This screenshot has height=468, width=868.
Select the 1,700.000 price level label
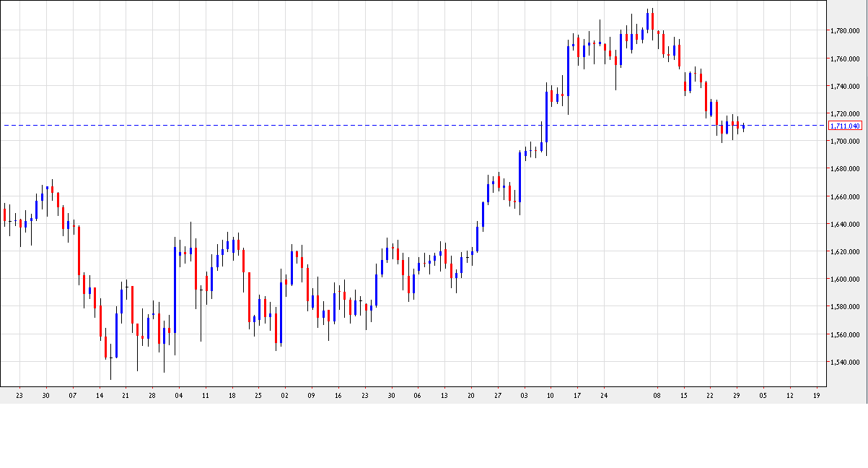[845, 142]
